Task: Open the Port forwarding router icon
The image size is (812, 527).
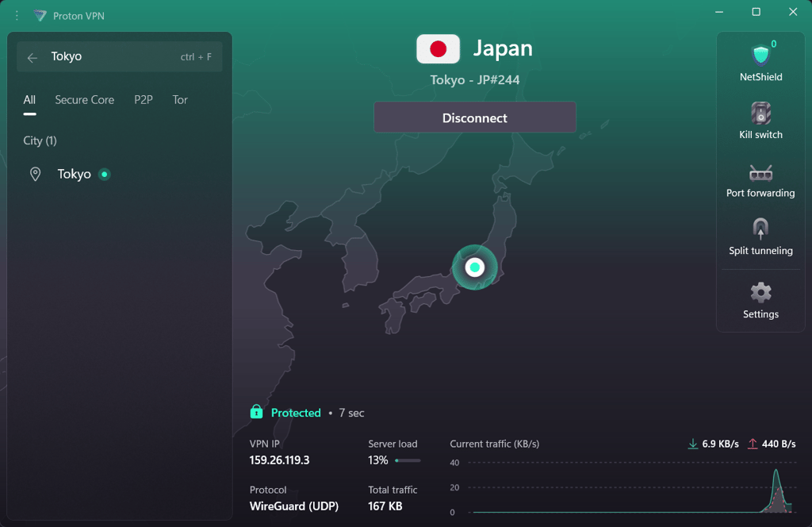Action: coord(760,173)
